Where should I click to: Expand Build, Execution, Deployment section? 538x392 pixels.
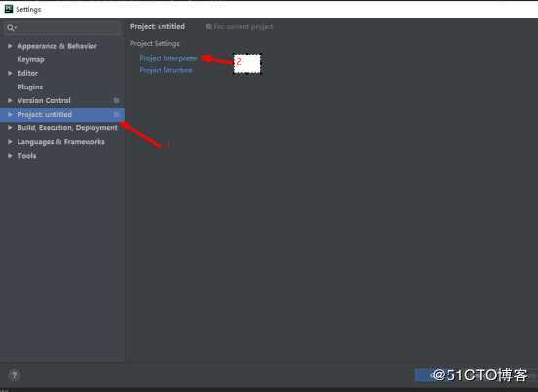10,128
